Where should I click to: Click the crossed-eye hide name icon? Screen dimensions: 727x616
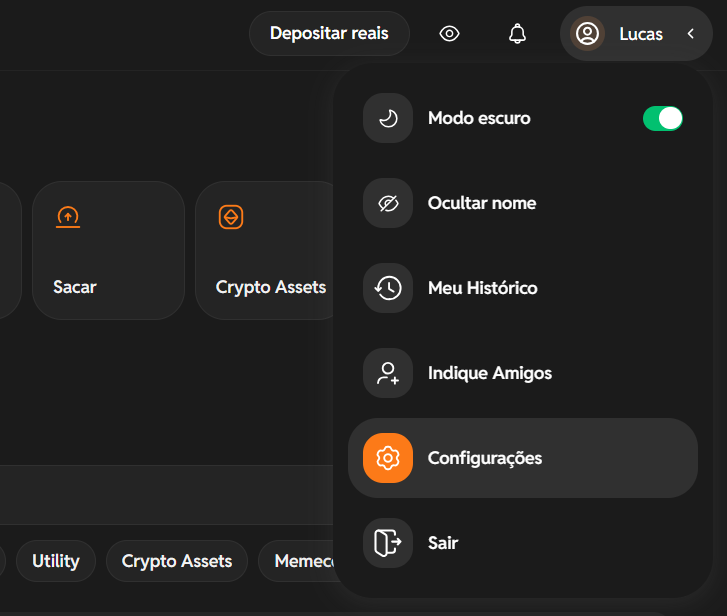[x=388, y=203]
